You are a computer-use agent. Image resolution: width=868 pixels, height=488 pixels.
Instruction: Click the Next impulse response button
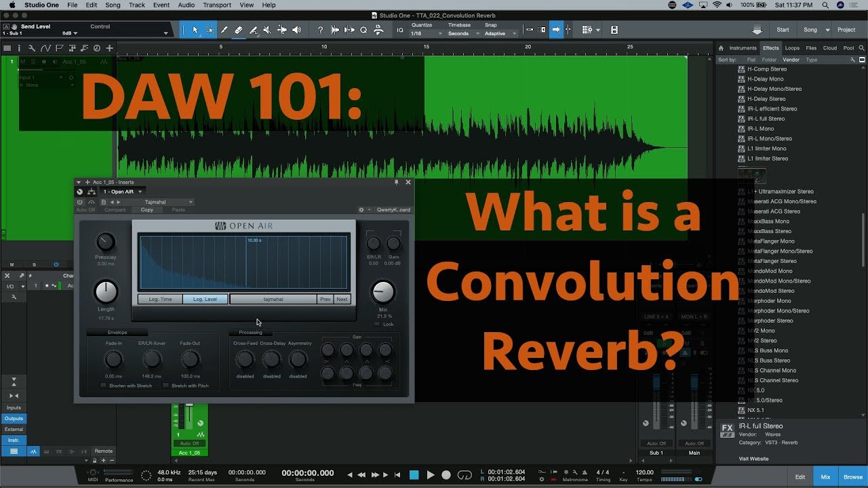pos(342,299)
